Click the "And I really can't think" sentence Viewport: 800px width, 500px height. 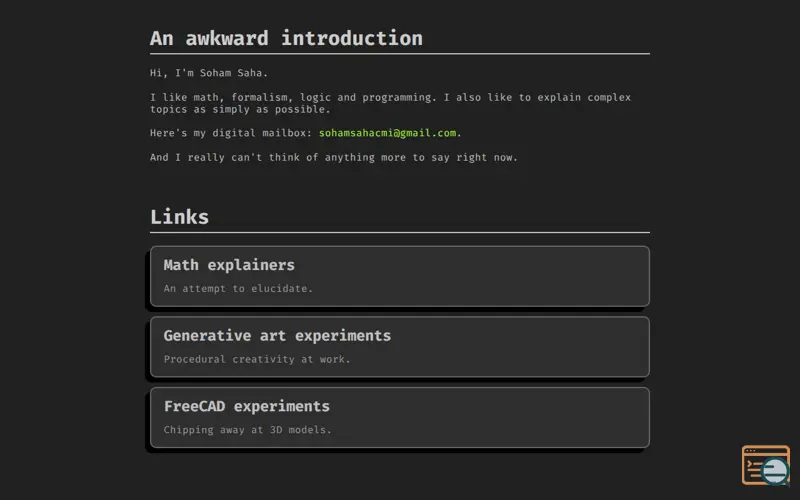[x=334, y=157]
